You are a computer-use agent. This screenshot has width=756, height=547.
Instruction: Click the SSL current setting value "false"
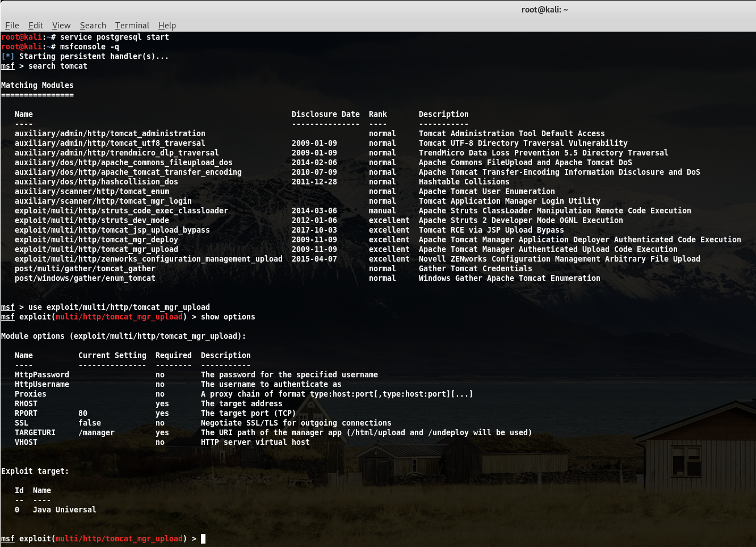click(90, 423)
